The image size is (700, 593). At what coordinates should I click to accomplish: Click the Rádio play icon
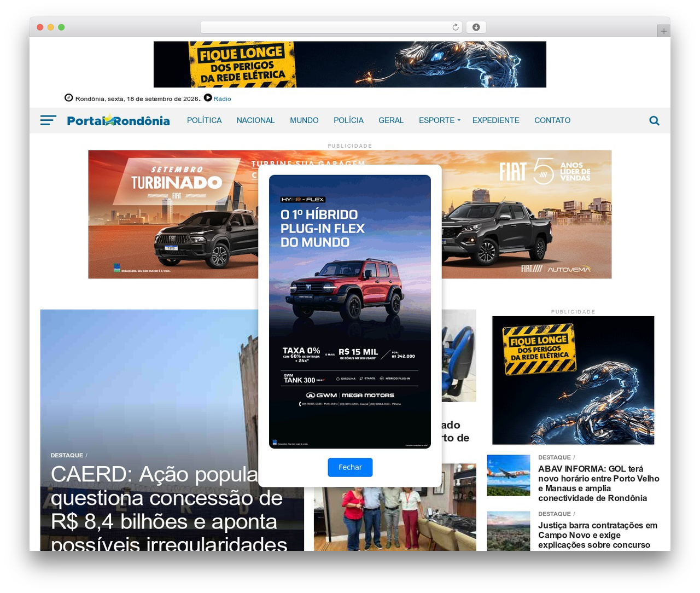pos(208,98)
